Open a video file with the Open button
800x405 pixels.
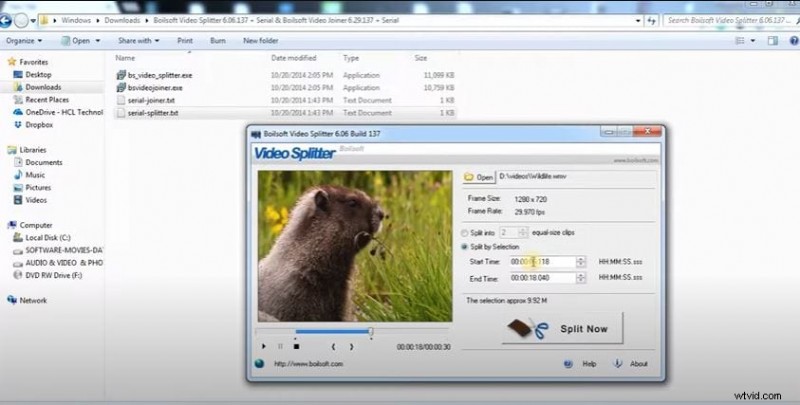pos(479,177)
